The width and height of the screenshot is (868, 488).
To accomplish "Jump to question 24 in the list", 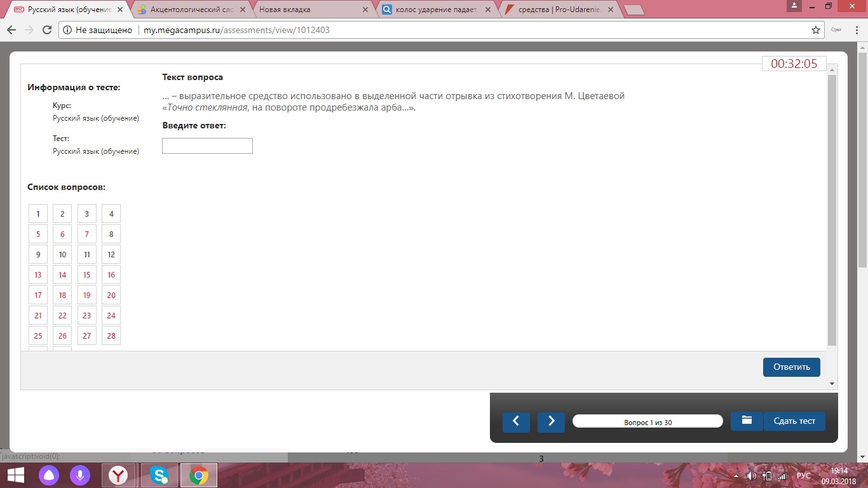I will 111,316.
